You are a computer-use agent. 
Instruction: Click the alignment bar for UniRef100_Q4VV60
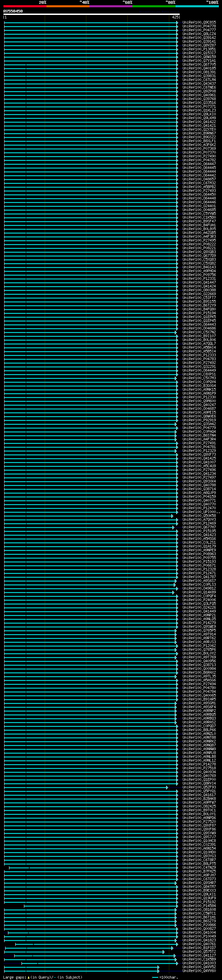click(x=82, y=971)
